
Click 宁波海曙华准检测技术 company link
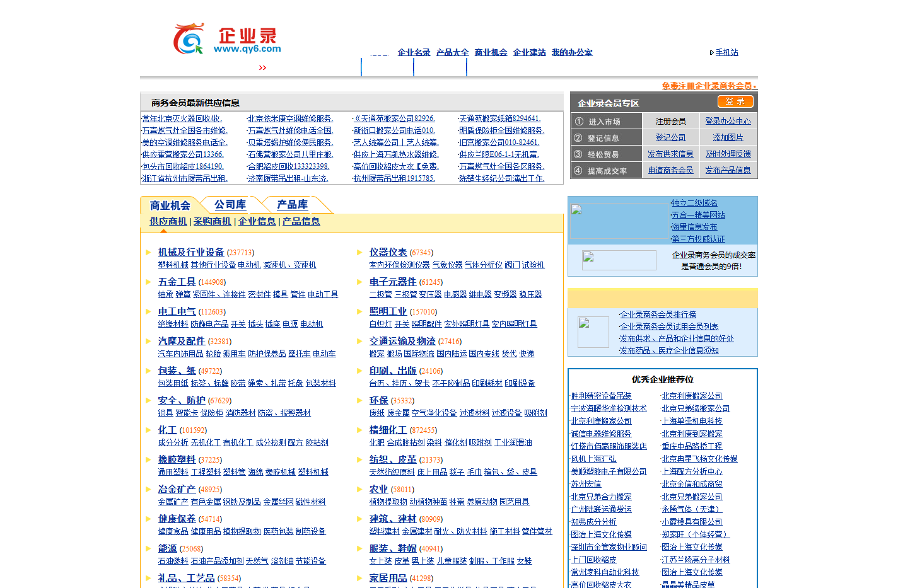pyautogui.click(x=609, y=408)
